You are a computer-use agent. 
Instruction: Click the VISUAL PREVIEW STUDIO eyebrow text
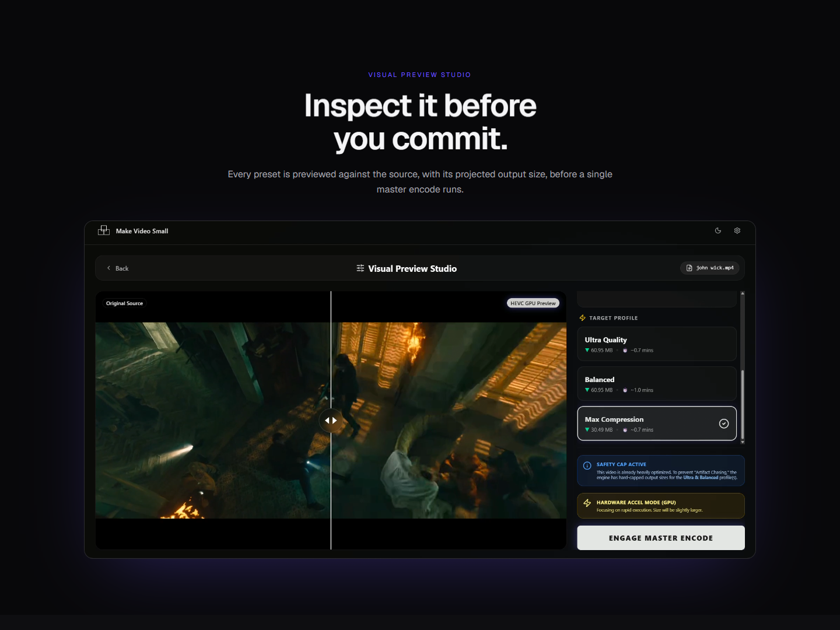tap(419, 75)
